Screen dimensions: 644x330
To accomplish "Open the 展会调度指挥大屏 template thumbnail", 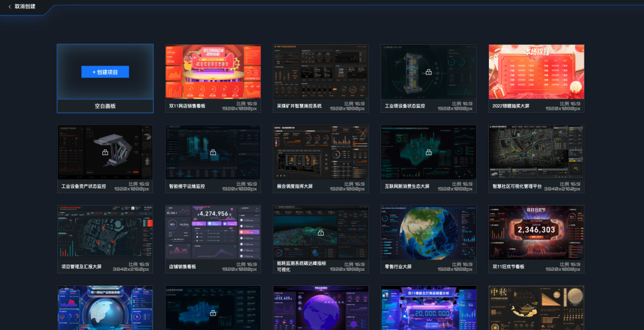I will (x=321, y=152).
